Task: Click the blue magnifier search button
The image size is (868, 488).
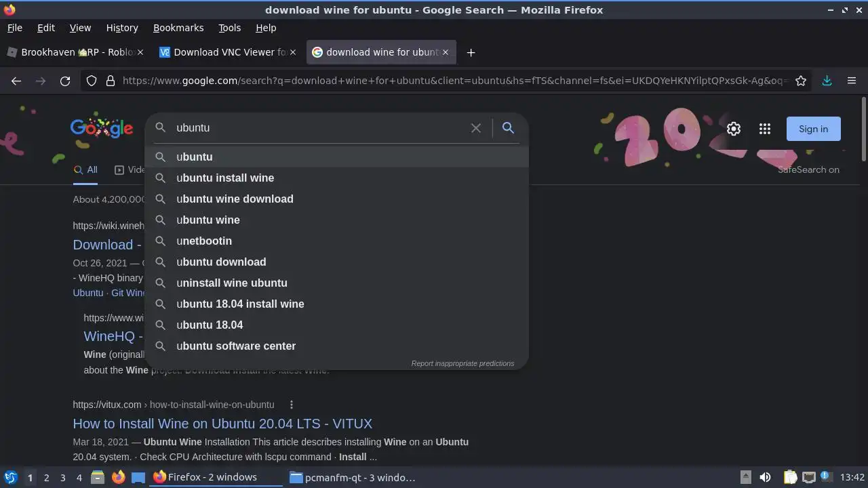Action: pyautogui.click(x=508, y=128)
